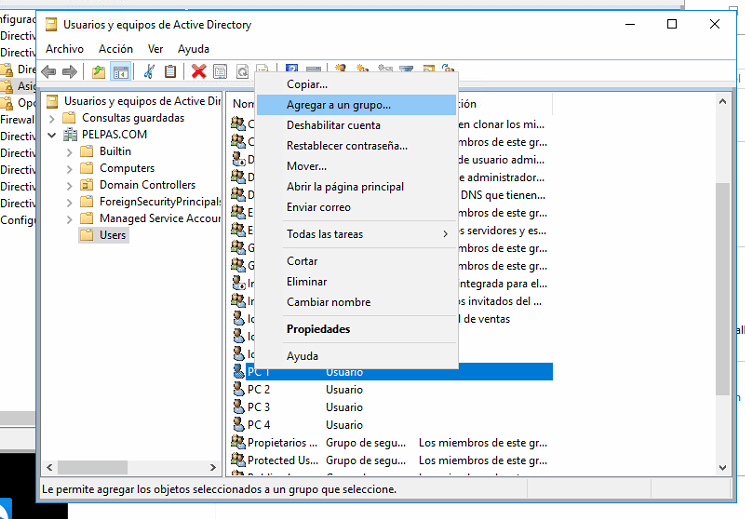Select the Domain Controllers tree item
745x519 pixels.
point(147,185)
